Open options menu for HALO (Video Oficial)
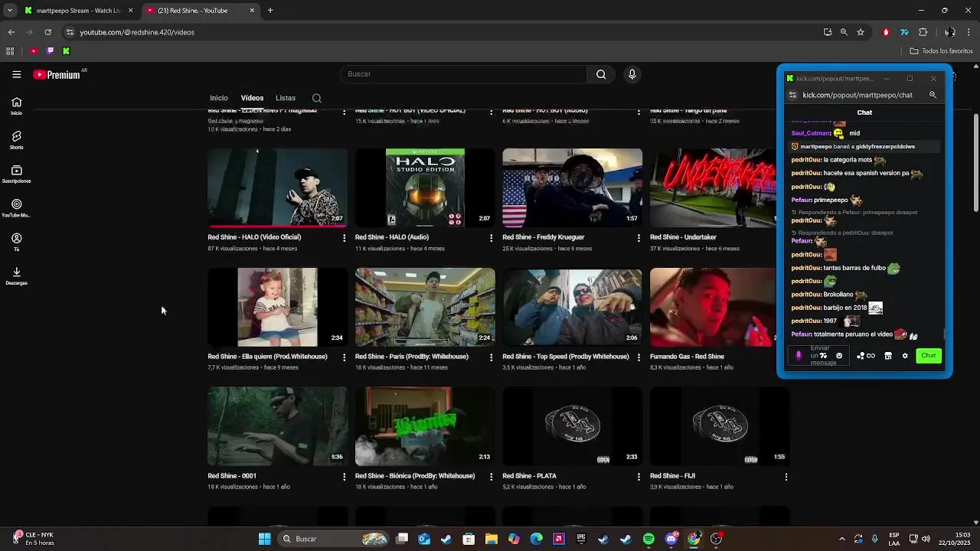 coord(344,238)
